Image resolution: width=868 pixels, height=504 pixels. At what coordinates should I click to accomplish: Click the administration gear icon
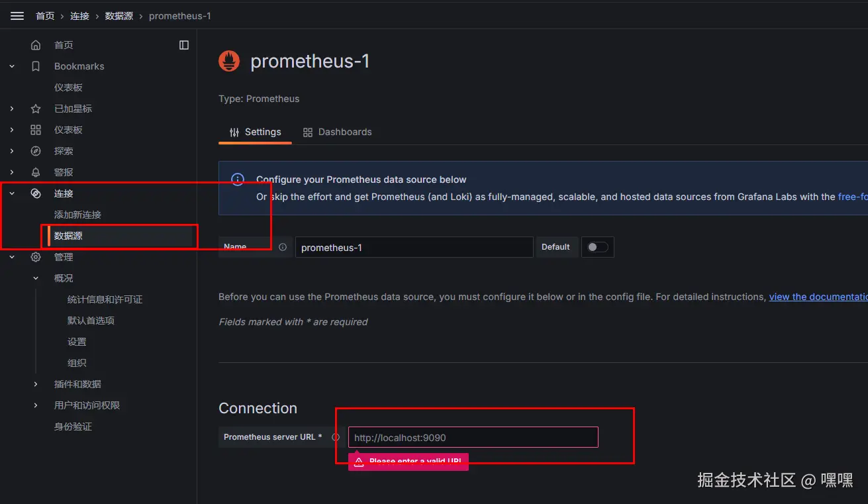[x=36, y=257]
